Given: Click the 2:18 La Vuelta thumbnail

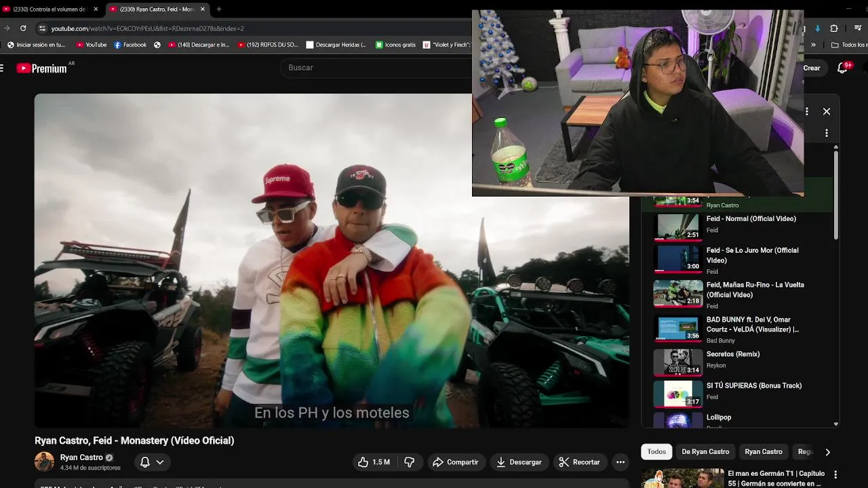Looking at the screenshot, I should point(677,294).
